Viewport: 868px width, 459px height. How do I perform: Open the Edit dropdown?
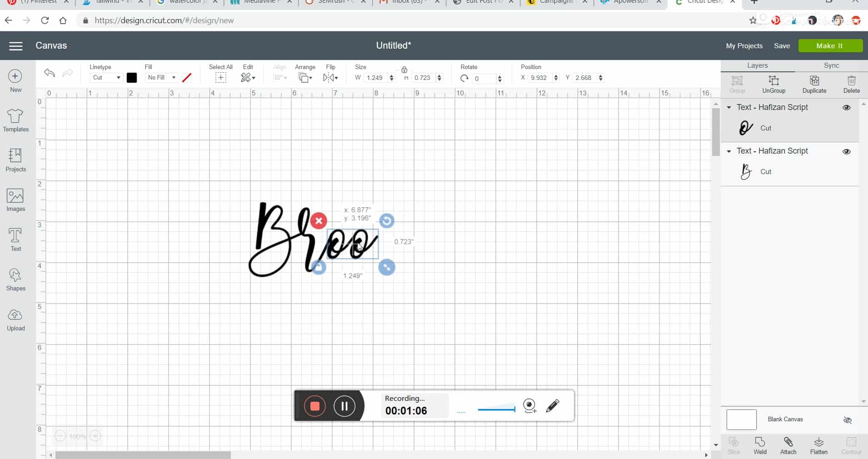coord(248,78)
